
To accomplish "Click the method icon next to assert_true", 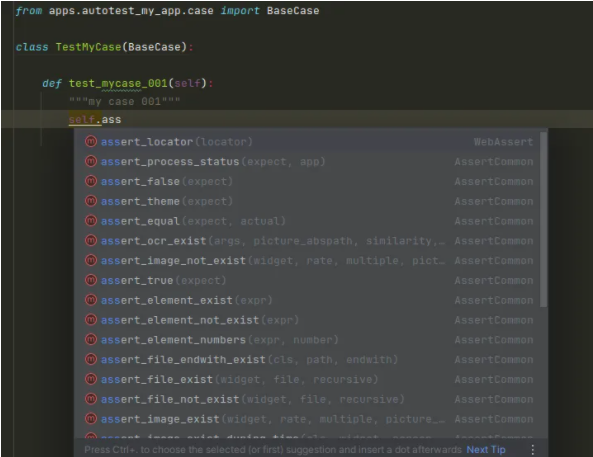I will pos(91,280).
